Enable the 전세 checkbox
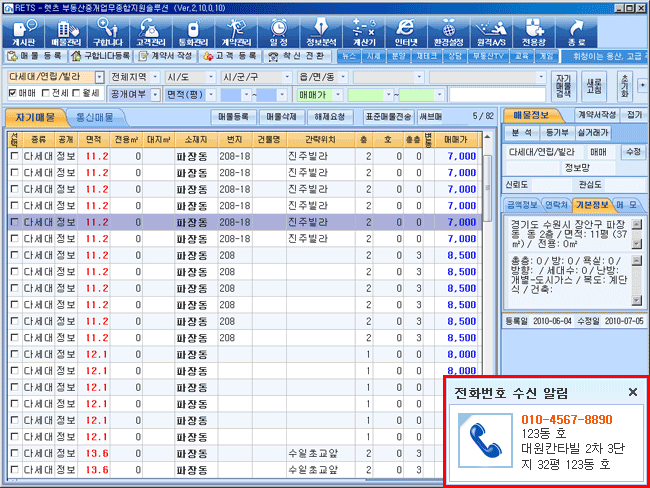Viewport: 650px width, 488px height. tap(46, 93)
